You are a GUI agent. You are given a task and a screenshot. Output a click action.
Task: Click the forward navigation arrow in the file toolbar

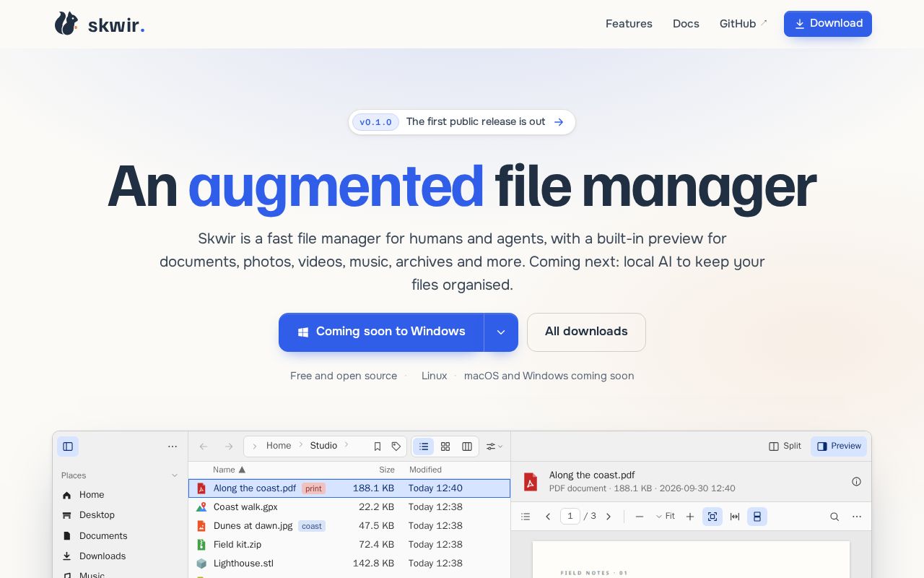click(x=229, y=447)
